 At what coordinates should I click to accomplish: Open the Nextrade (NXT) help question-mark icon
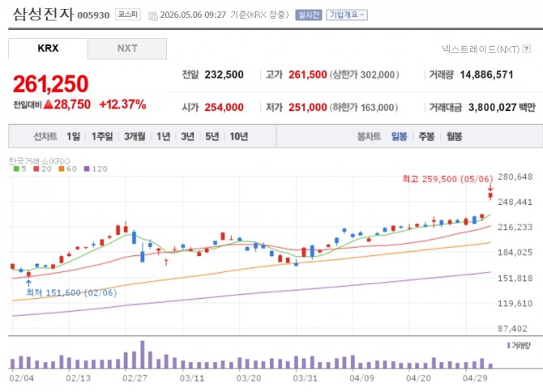tap(526, 49)
